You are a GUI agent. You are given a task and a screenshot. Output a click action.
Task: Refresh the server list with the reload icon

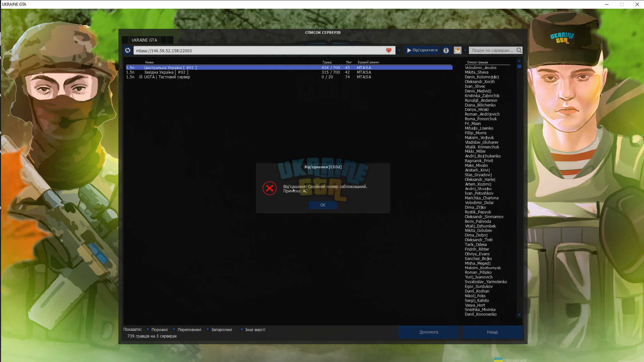point(127,50)
